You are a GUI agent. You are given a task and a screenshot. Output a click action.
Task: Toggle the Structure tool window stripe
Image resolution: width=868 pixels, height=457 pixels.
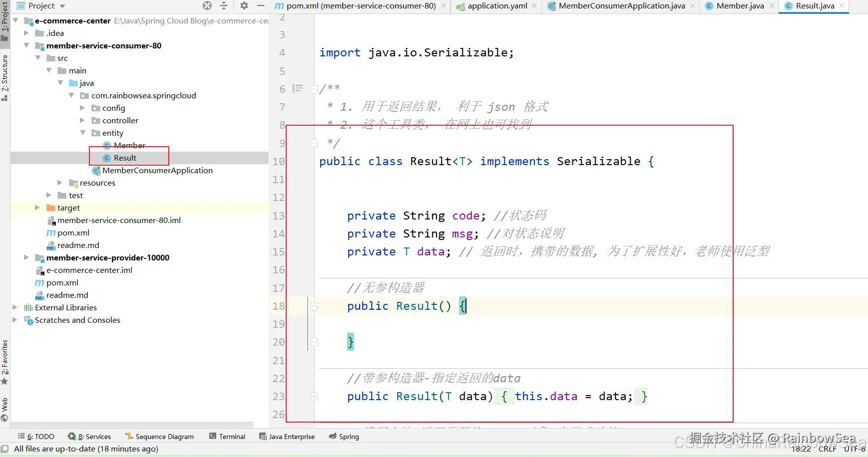click(x=4, y=77)
